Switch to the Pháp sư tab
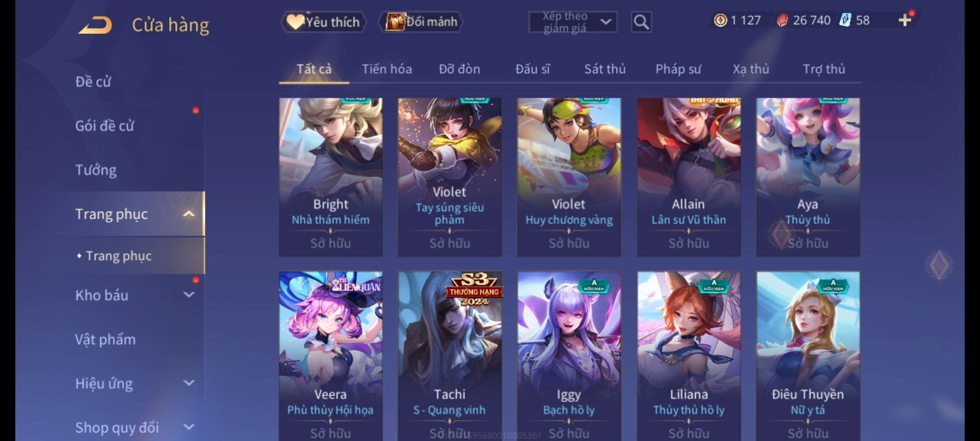The image size is (980, 441). (678, 69)
